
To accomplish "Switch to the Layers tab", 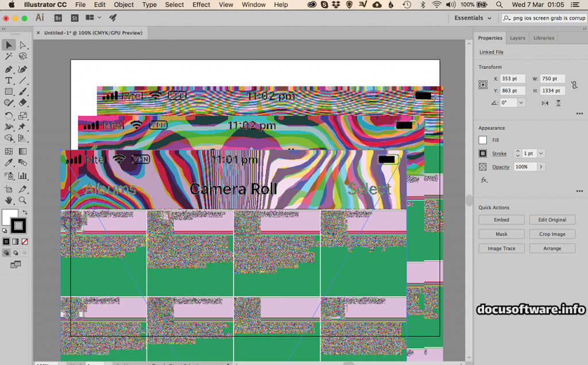I will [517, 38].
